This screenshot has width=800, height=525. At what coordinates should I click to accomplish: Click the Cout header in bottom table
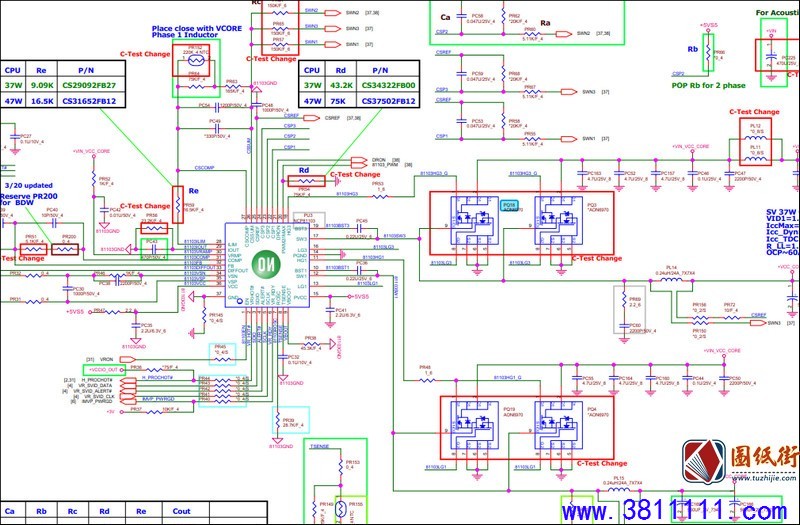coord(182,511)
